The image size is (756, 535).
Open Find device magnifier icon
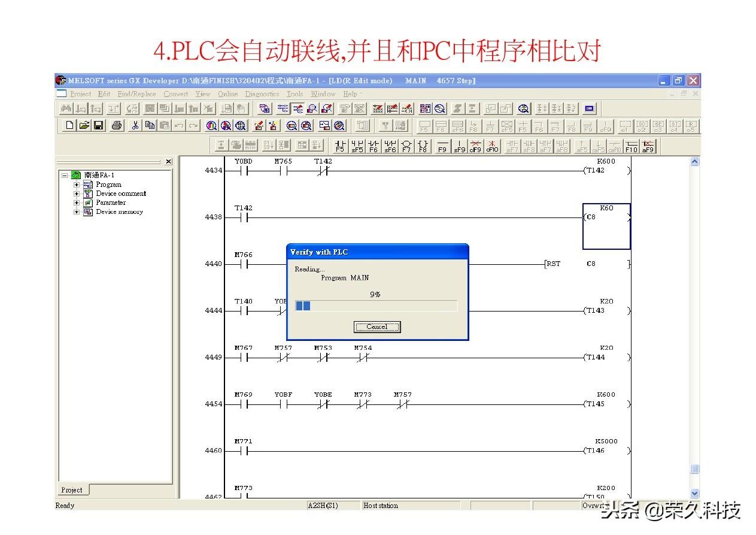(x=211, y=125)
